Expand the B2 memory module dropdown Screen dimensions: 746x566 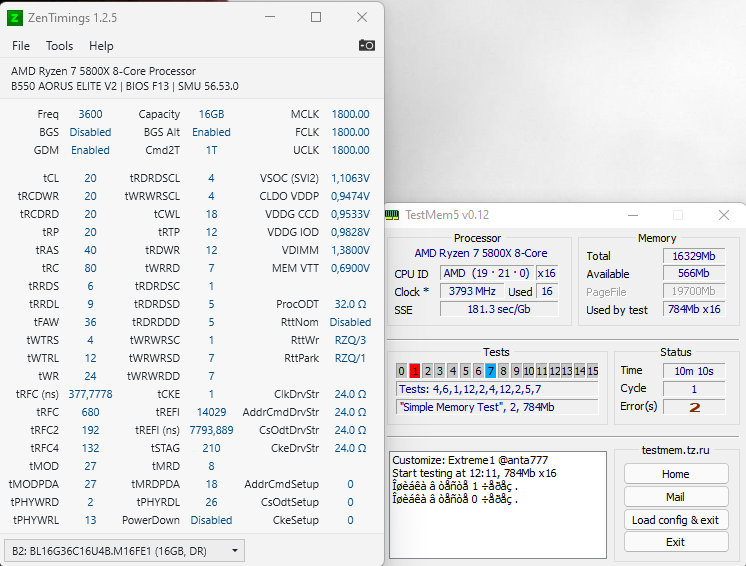click(124, 551)
